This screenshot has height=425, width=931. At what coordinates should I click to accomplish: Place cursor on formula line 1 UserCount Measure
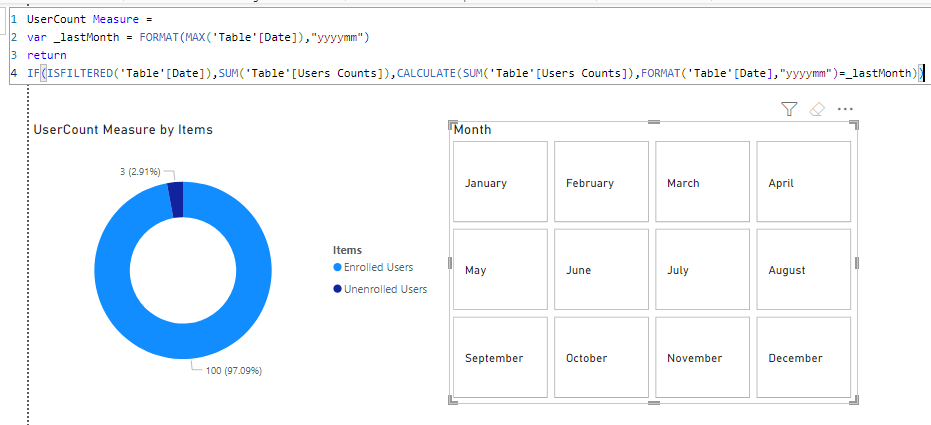(90, 20)
